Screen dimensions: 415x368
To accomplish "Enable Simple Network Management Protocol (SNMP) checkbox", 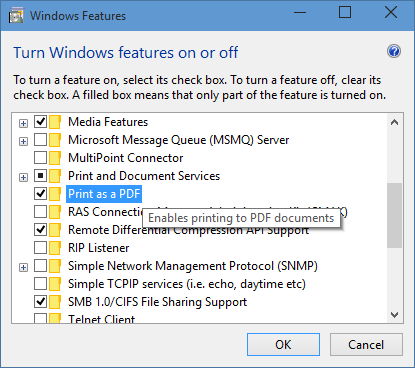I will pyautogui.click(x=41, y=266).
